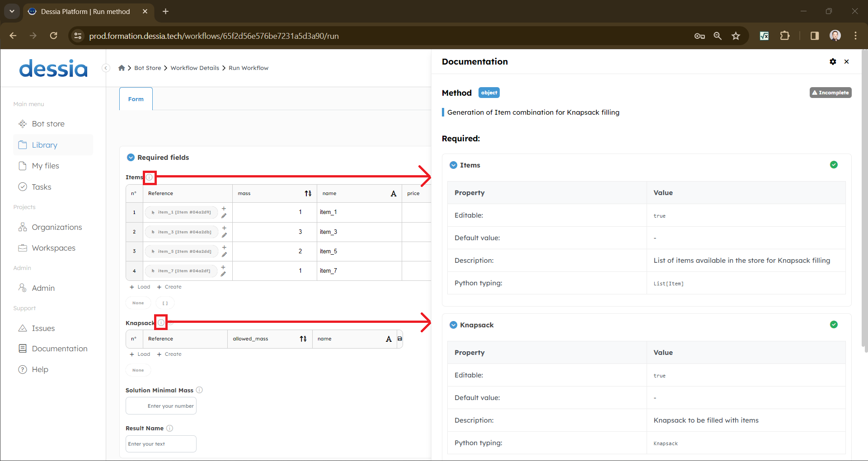
Task: Edit item_7 with the pencil icon
Action: (223, 274)
